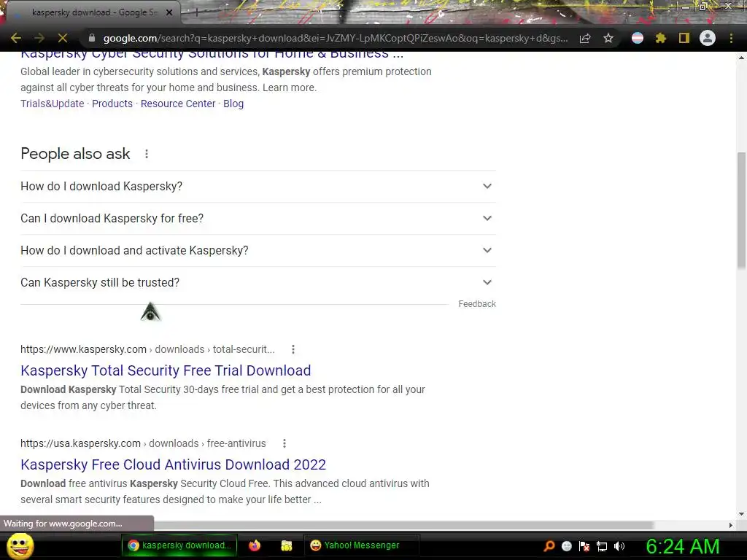Image resolution: width=747 pixels, height=560 pixels.
Task: Click the 6:24 AM taskbar clock
Action: [682, 546]
